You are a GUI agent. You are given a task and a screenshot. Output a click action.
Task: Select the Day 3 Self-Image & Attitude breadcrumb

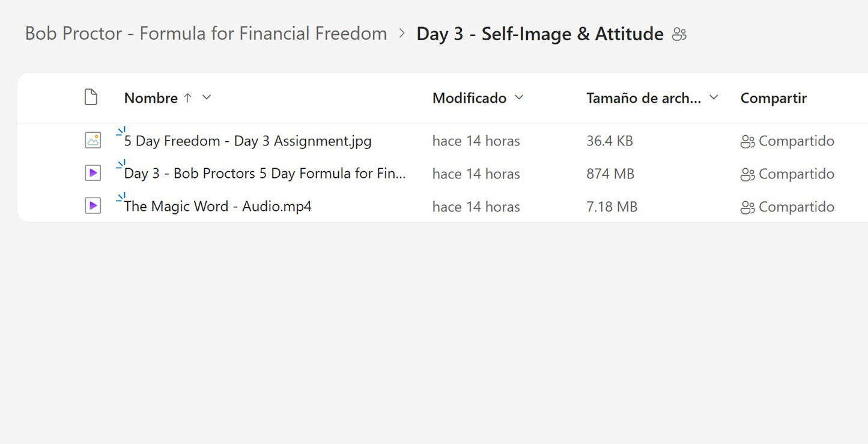(x=539, y=34)
